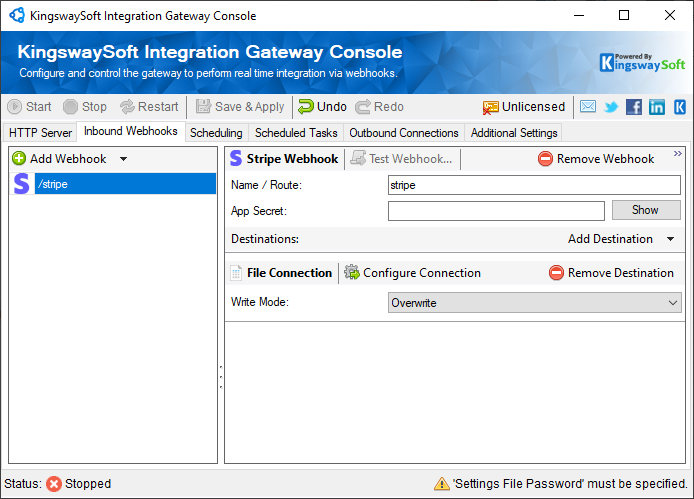The height and width of the screenshot is (499, 694).
Task: Click the Stripe S icon beside /stripe
Action: click(22, 184)
